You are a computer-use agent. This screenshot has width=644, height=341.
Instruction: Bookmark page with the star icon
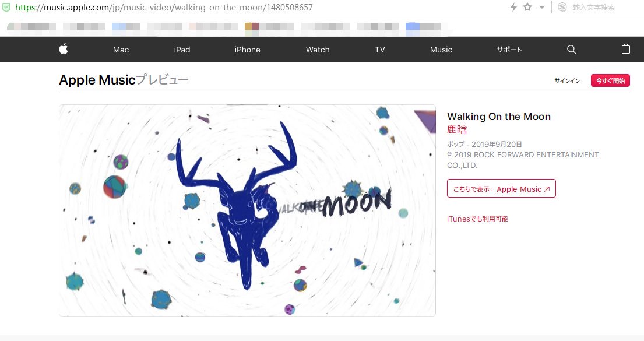point(528,7)
